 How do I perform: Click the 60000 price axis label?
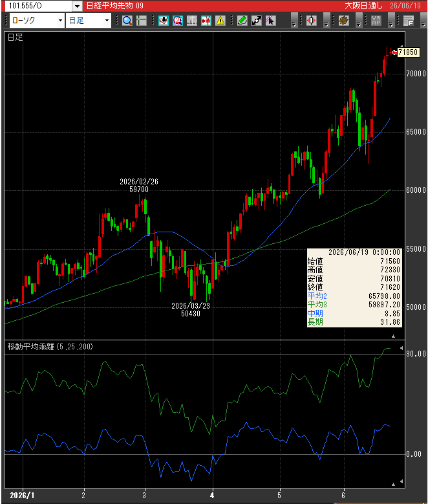click(x=416, y=190)
